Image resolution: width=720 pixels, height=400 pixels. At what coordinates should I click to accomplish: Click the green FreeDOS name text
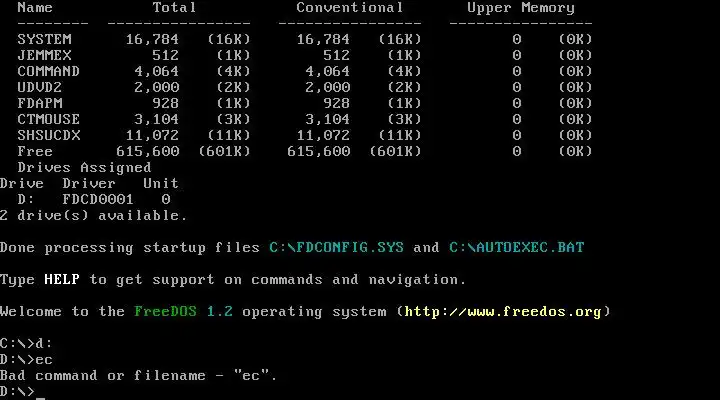pyautogui.click(x=165, y=311)
